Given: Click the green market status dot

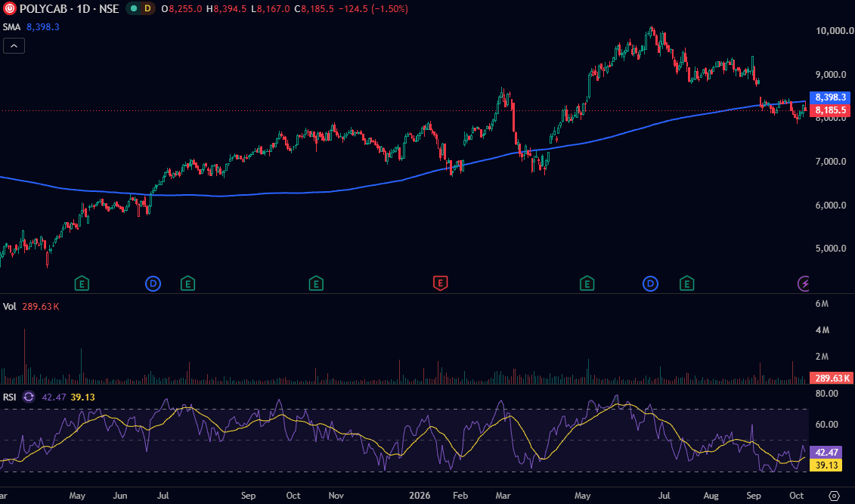Looking at the screenshot, I should pos(134,9).
